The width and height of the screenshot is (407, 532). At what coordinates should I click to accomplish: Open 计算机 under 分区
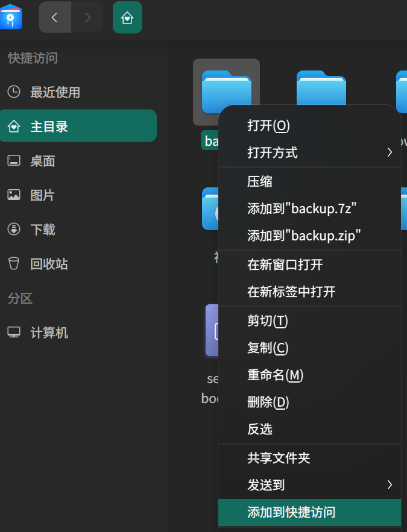(x=78, y=332)
